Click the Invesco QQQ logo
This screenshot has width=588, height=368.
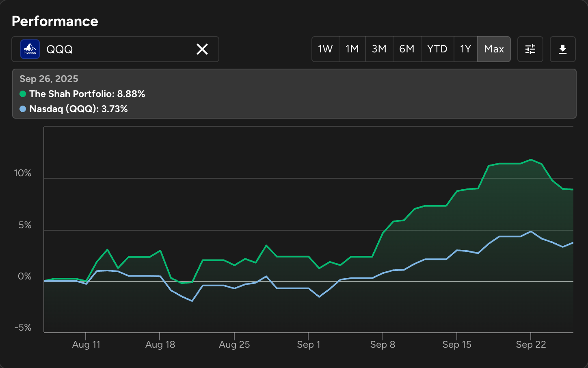30,49
